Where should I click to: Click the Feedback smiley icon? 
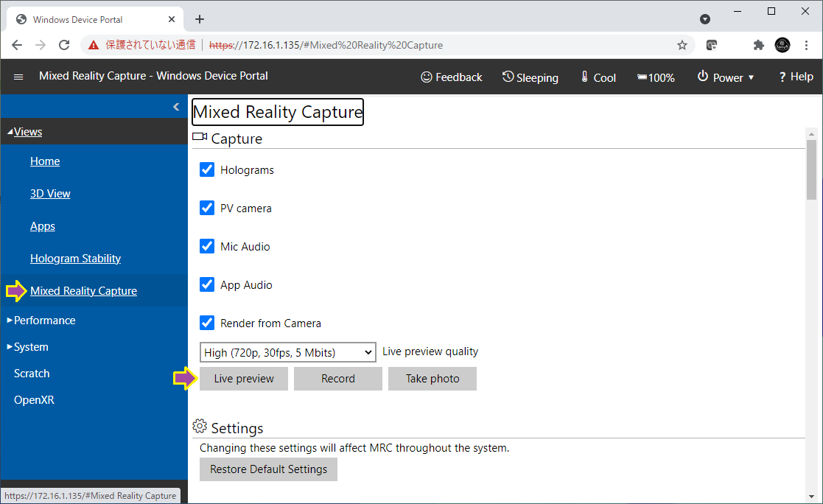pyautogui.click(x=427, y=77)
